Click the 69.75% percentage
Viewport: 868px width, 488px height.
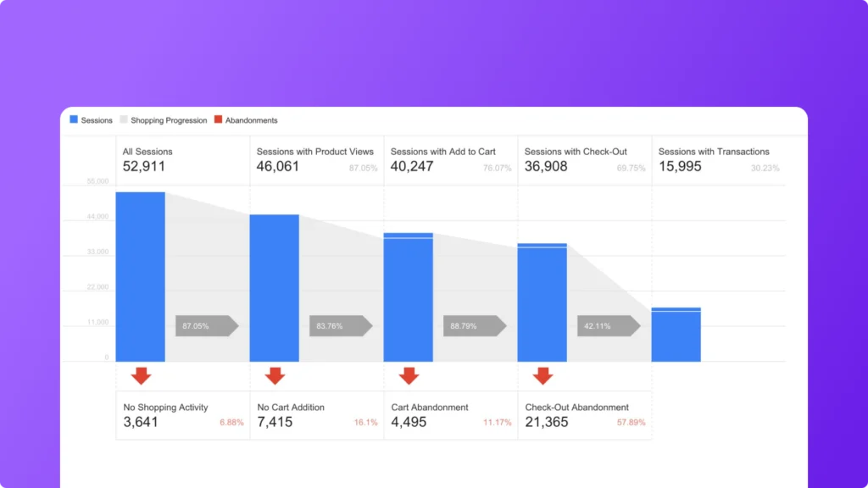click(631, 169)
